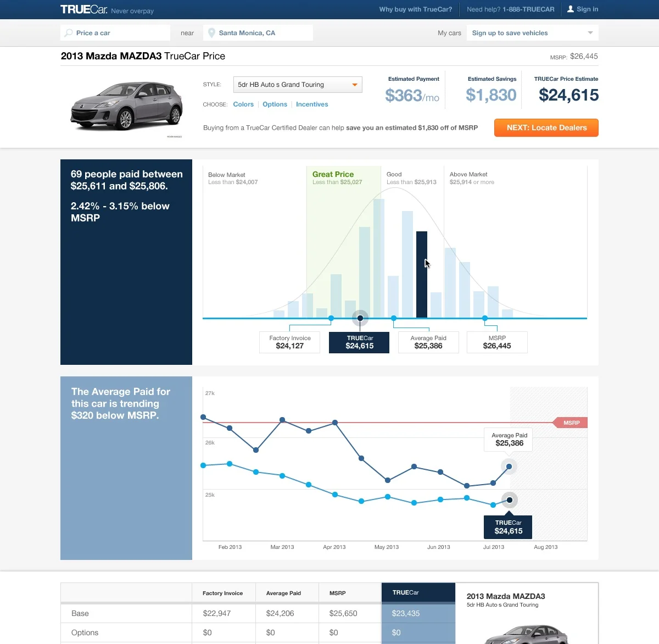Screen dimensions: 659x644
Task: Click the red MSRP tag on trend chart
Action: (x=571, y=423)
